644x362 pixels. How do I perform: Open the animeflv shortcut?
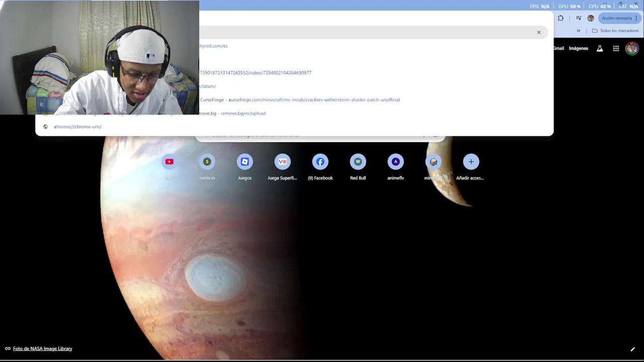(x=395, y=167)
